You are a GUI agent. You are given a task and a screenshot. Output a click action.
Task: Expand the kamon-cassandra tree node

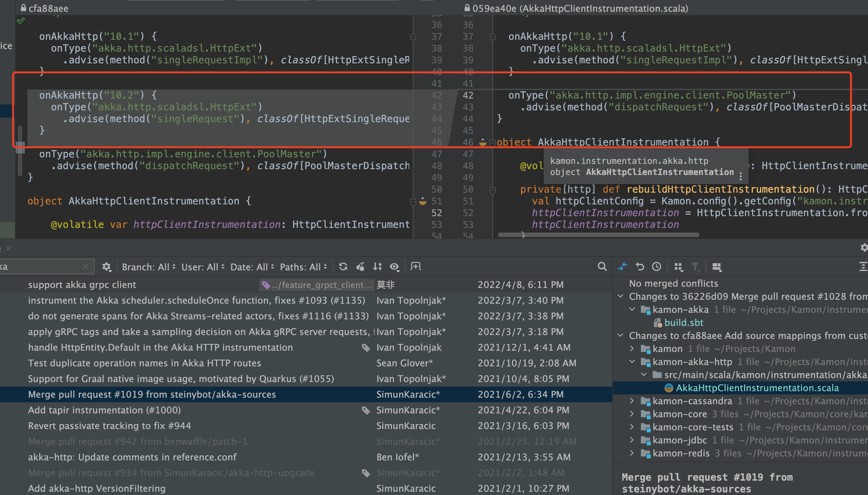(632, 401)
